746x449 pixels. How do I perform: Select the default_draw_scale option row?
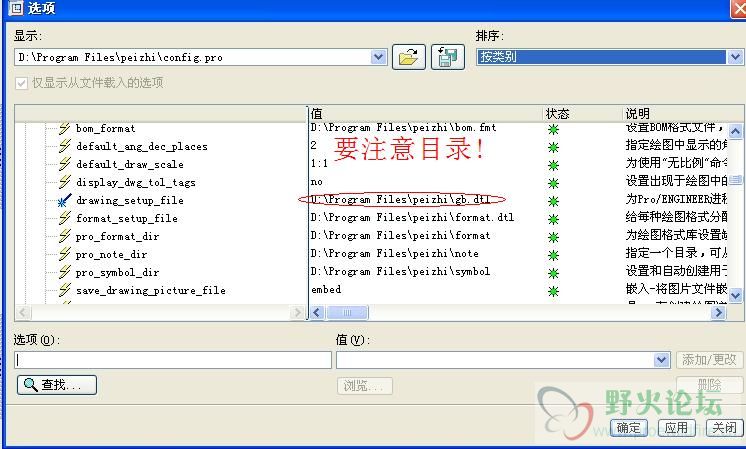coord(130,165)
